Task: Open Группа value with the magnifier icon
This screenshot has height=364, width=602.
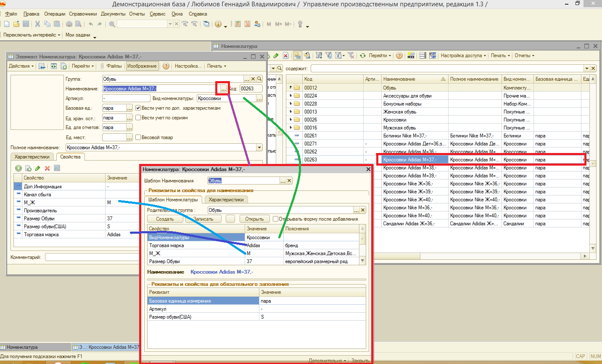Action: pos(260,79)
